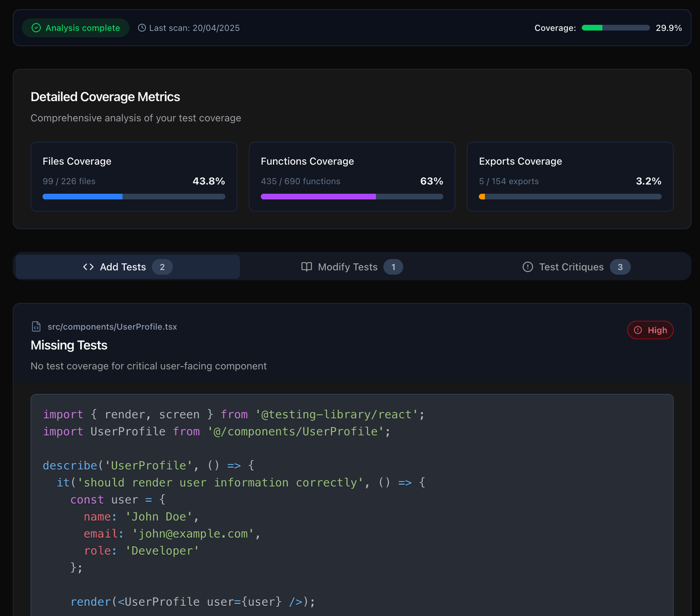Click the checkmark icon in Analysis complete badge
The height and width of the screenshot is (616, 700).
36,28
